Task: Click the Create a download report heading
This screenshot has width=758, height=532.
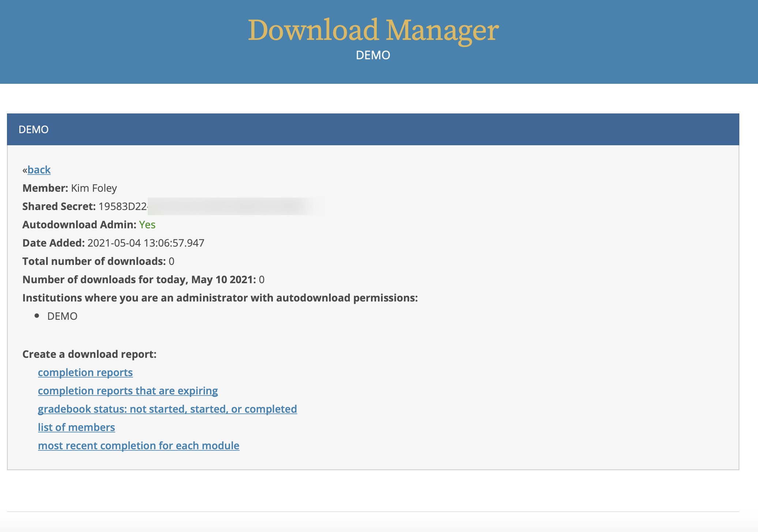Action: tap(90, 354)
